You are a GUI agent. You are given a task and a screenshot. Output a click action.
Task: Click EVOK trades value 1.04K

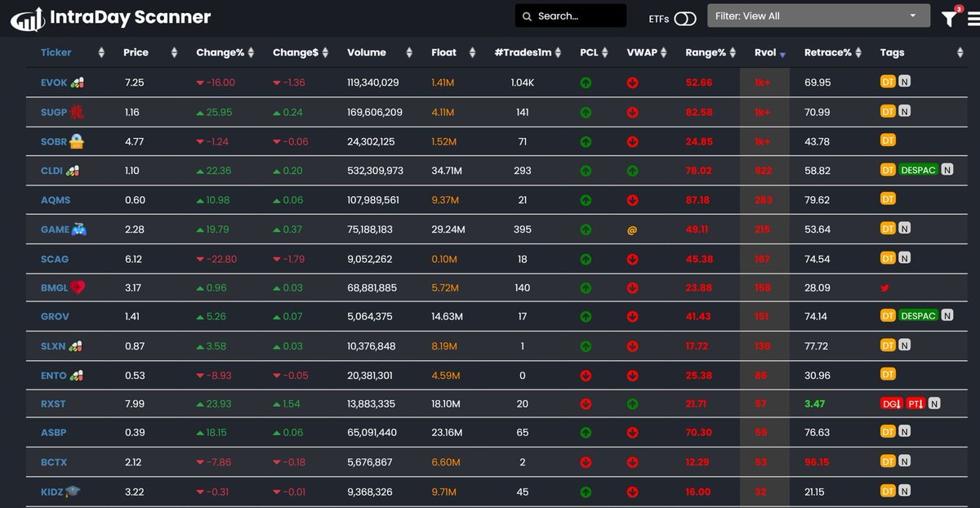tap(522, 82)
